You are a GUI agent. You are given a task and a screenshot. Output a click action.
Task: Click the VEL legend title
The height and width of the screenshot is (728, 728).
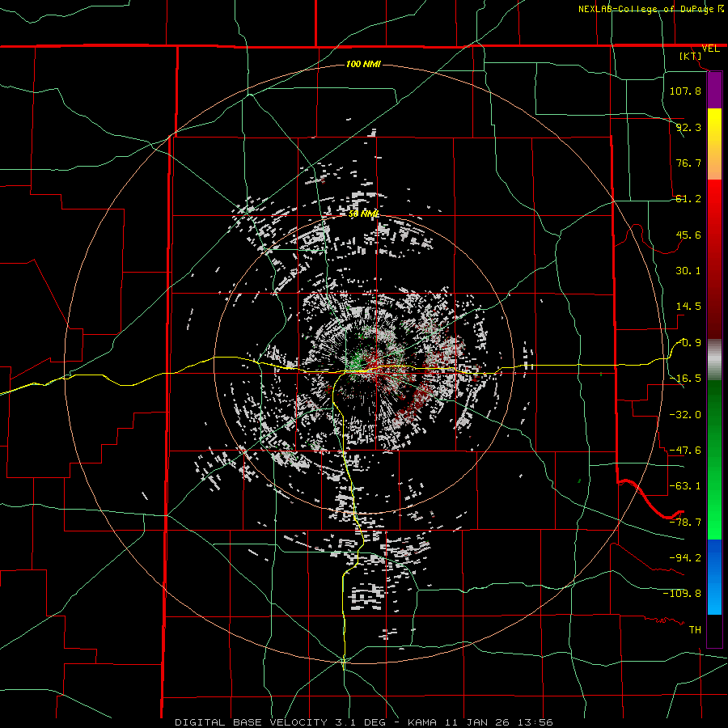click(711, 49)
